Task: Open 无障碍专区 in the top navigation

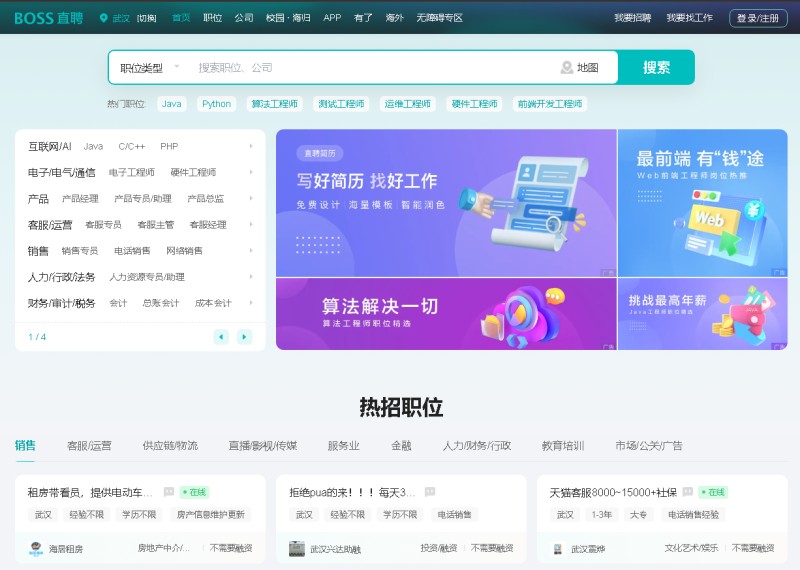Action: coord(439,18)
